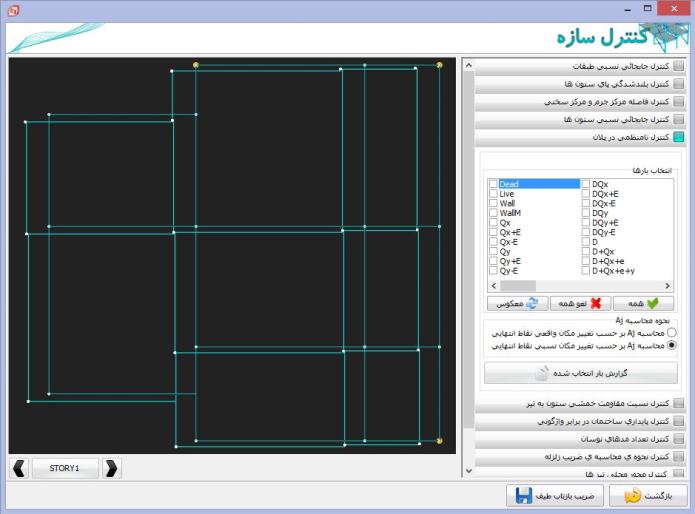Click the red X 'لغو همه' deselect-all button
695x514 pixels.
pos(580,302)
